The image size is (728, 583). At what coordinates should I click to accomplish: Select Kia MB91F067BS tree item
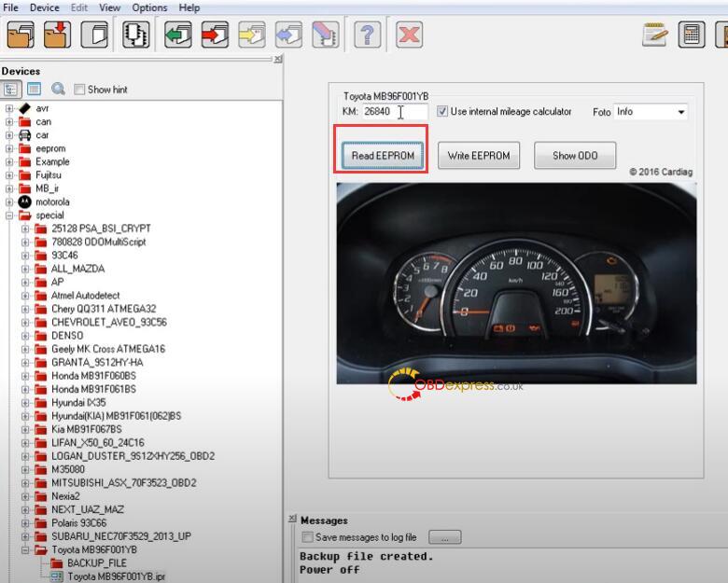(87, 429)
